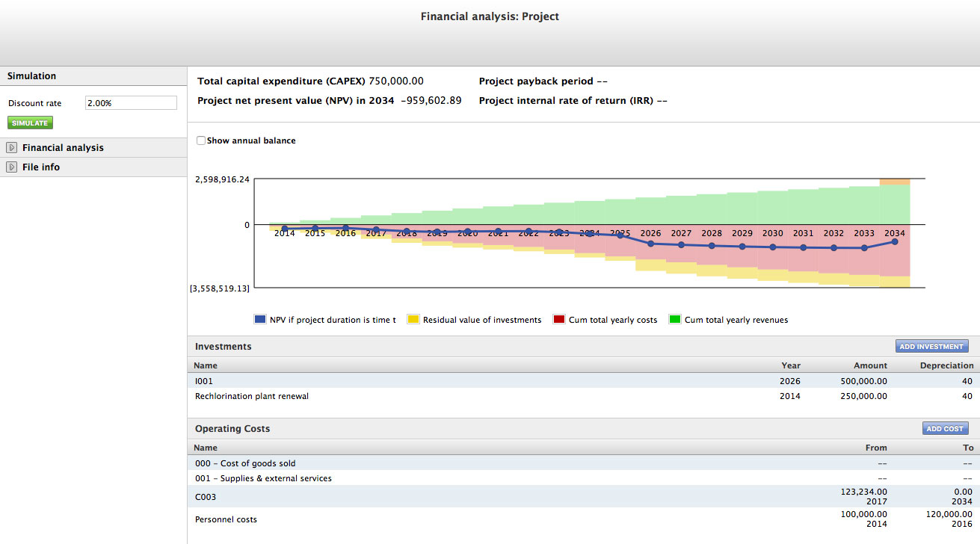Open the Simulation panel header

[x=93, y=76]
